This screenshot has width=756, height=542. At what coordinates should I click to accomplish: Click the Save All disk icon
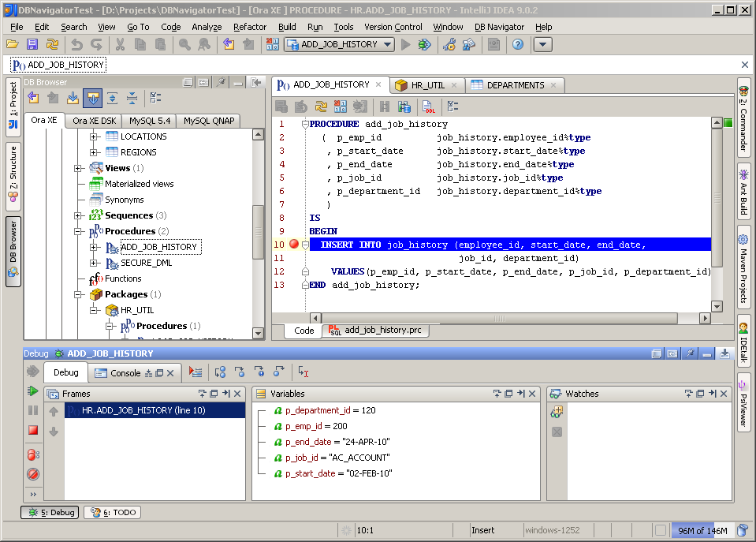click(x=32, y=44)
